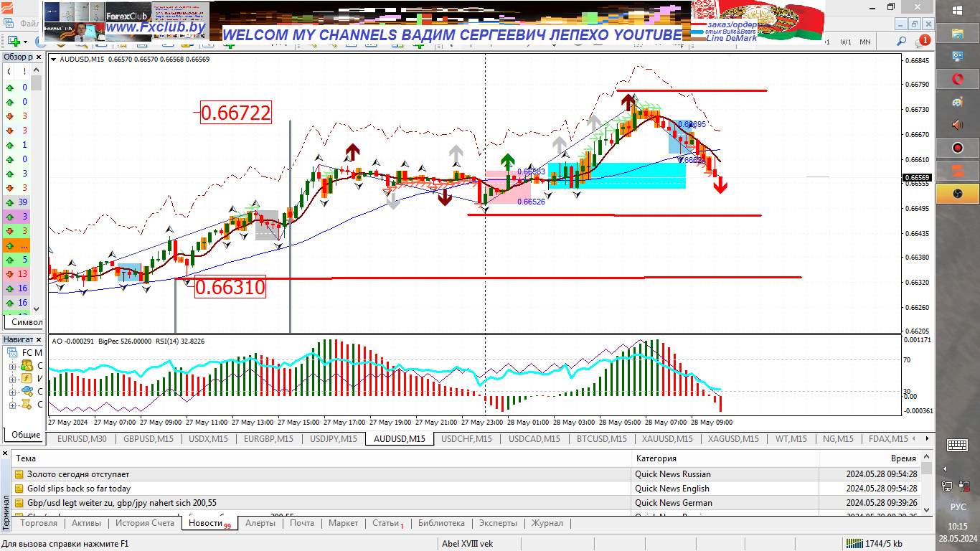Open the Алерты terminal tab

click(260, 523)
